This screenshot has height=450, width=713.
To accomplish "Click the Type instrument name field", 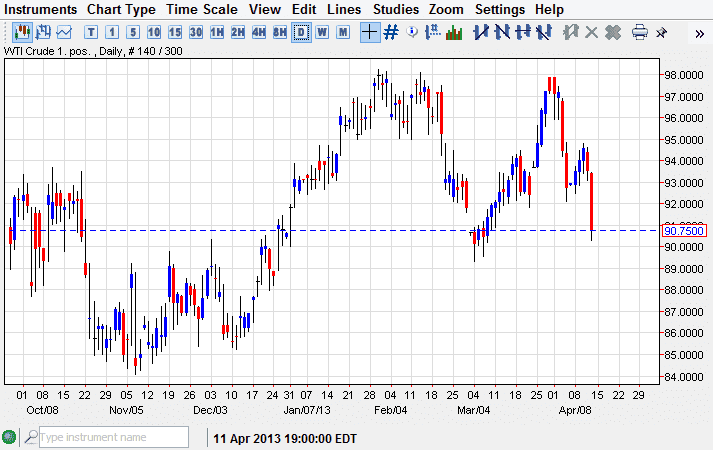I will tap(114, 437).
